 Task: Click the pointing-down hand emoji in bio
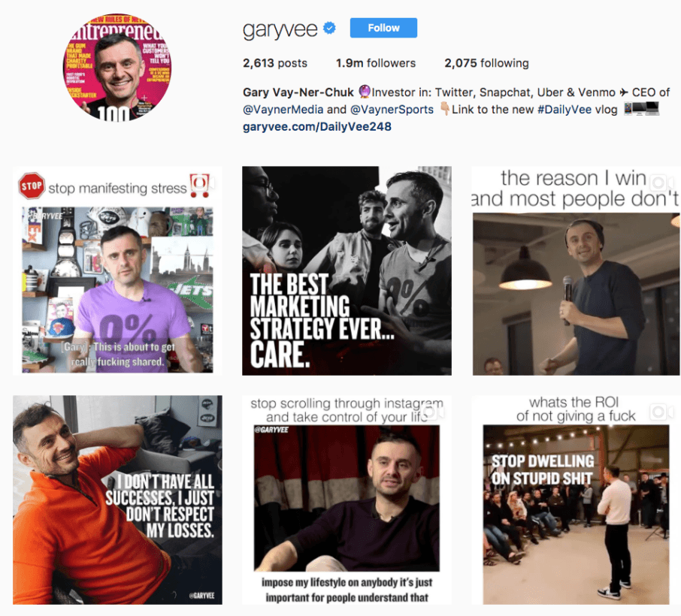click(x=444, y=108)
